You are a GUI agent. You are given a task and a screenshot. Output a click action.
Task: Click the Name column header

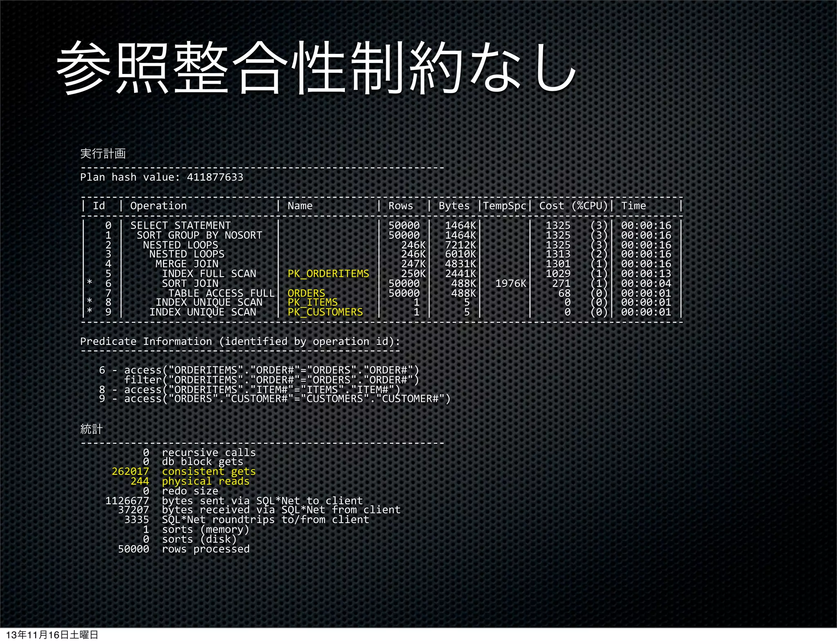(300, 206)
